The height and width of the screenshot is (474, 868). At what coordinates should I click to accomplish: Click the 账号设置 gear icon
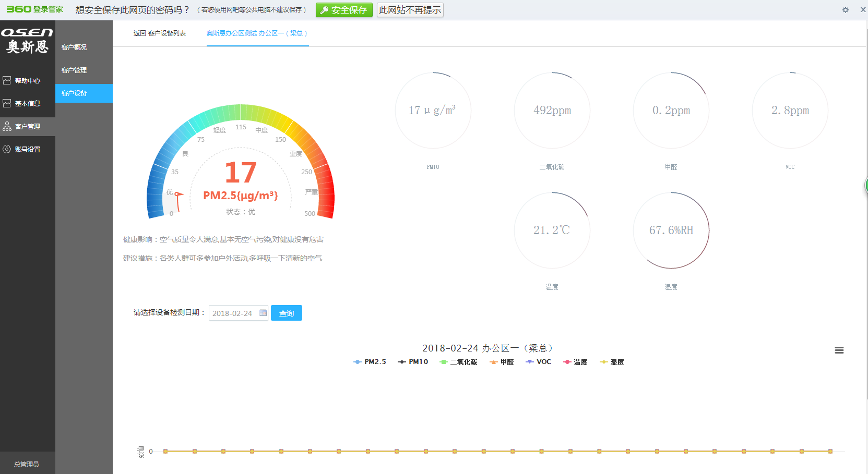pyautogui.click(x=7, y=149)
